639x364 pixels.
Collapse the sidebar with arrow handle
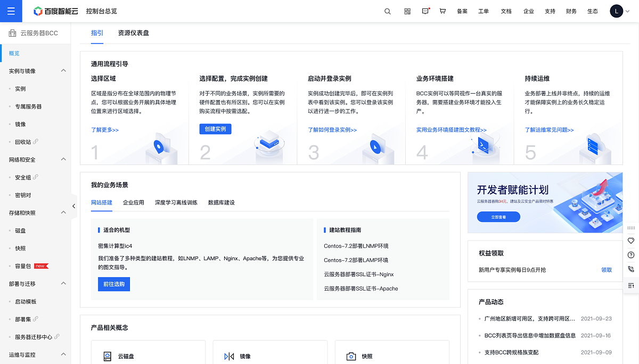(x=73, y=206)
